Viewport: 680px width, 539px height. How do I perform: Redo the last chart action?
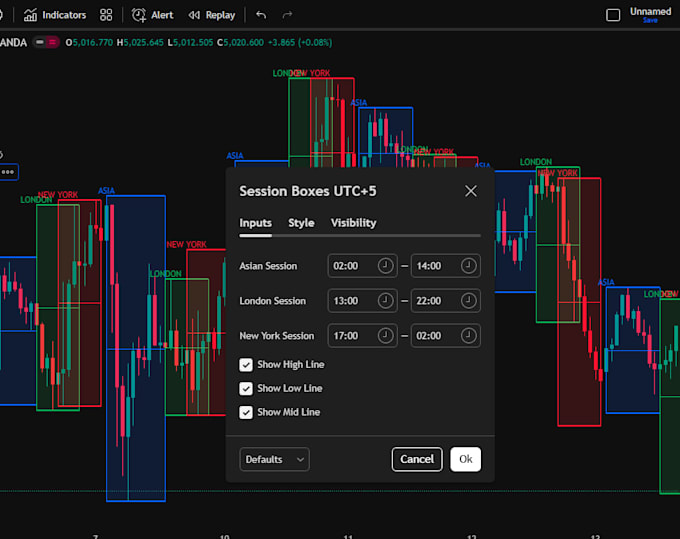tap(287, 15)
